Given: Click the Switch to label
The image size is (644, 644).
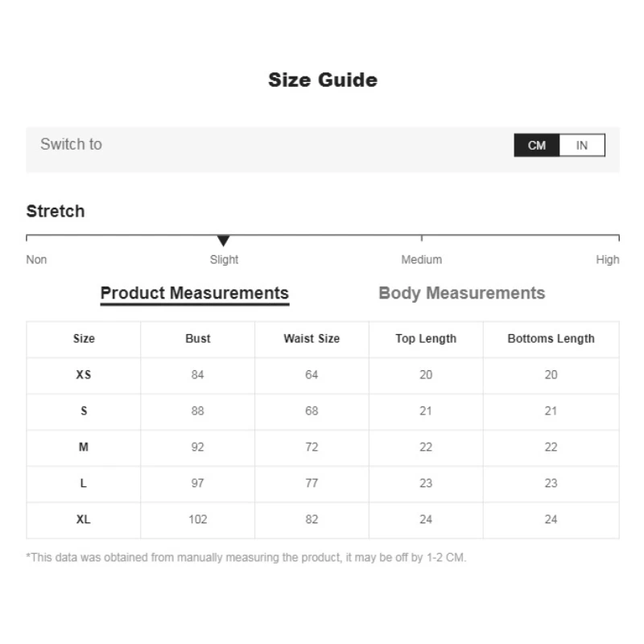Looking at the screenshot, I should coord(71,144).
